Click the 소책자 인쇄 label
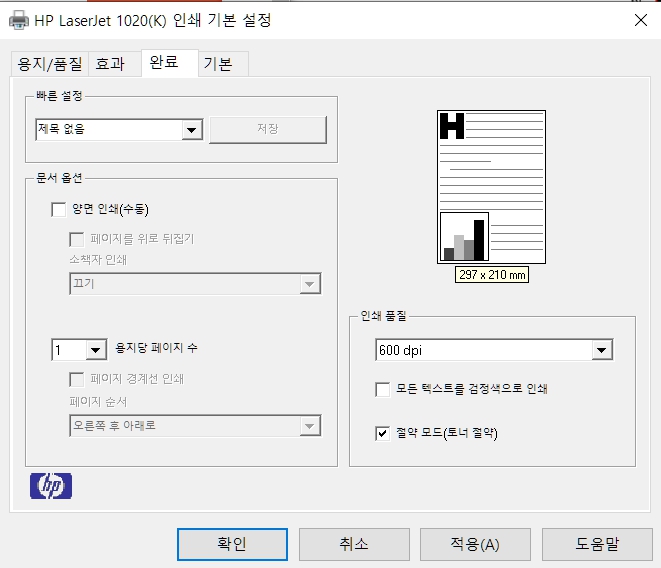661x568 pixels. [x=98, y=260]
